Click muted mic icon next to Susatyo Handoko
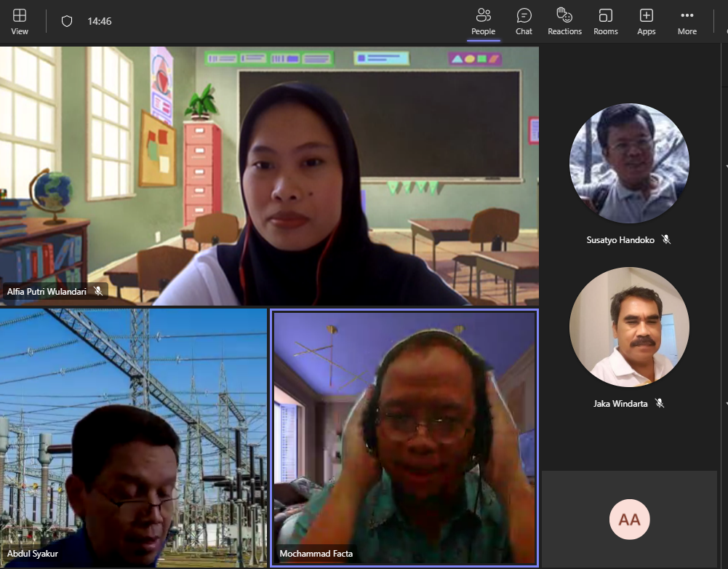This screenshot has width=728, height=569. coord(666,239)
